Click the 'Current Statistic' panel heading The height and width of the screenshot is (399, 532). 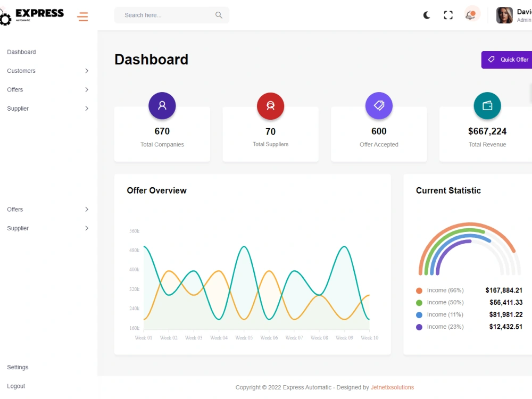(448, 190)
